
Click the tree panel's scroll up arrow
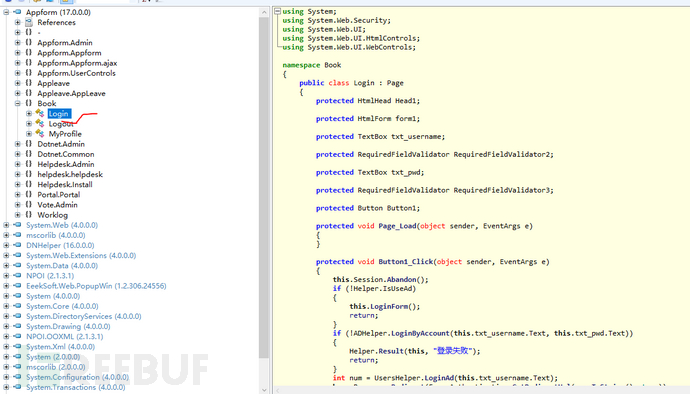[264, 12]
